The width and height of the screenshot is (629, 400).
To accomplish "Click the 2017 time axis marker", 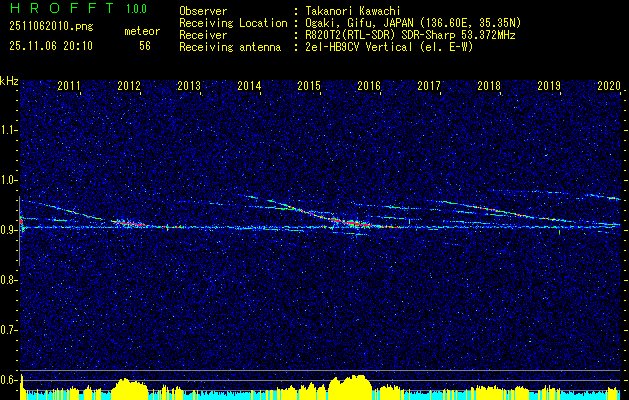I will pos(429,85).
